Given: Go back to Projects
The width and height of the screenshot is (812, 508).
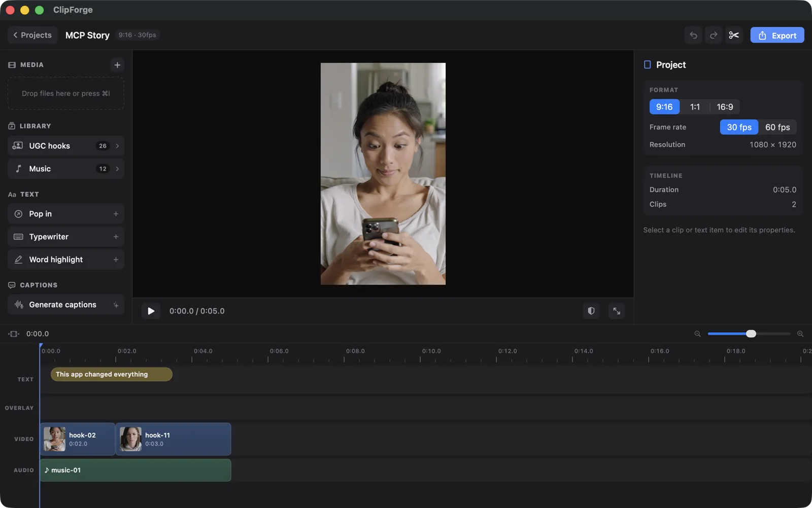Looking at the screenshot, I should pos(32,35).
